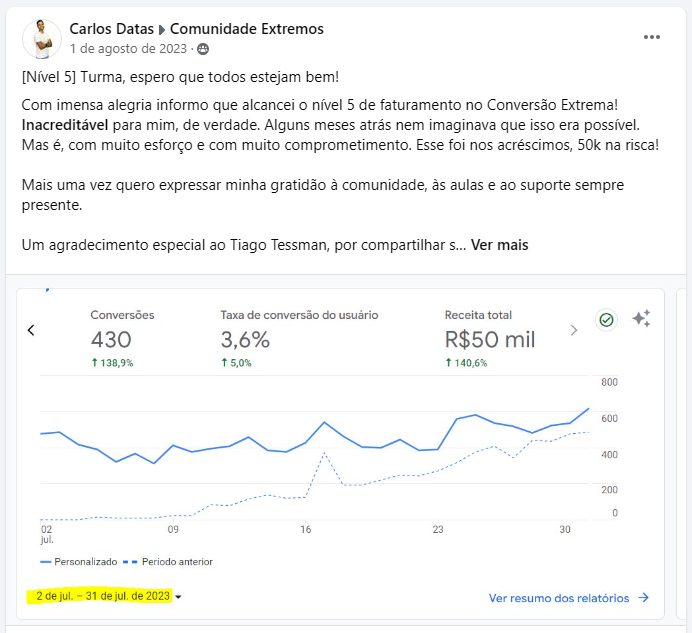Click the green checkmark data quality icon
The image size is (692, 633).
click(606, 320)
